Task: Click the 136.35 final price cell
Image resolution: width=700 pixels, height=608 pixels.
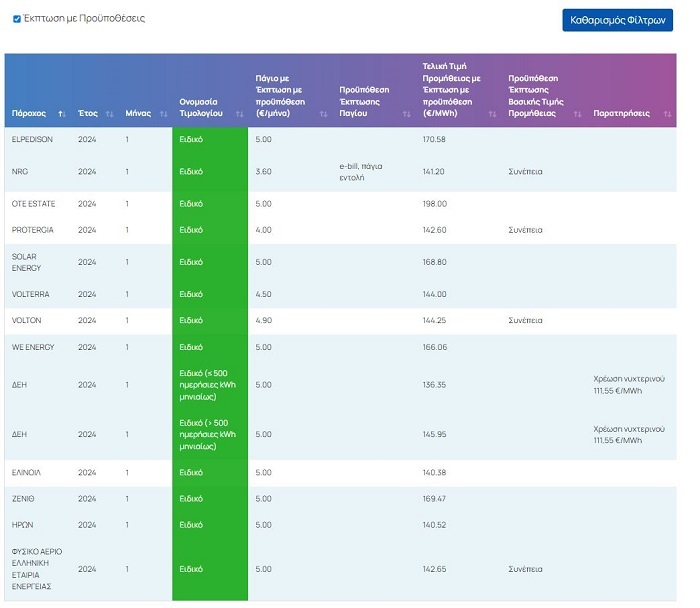Action: coord(434,384)
